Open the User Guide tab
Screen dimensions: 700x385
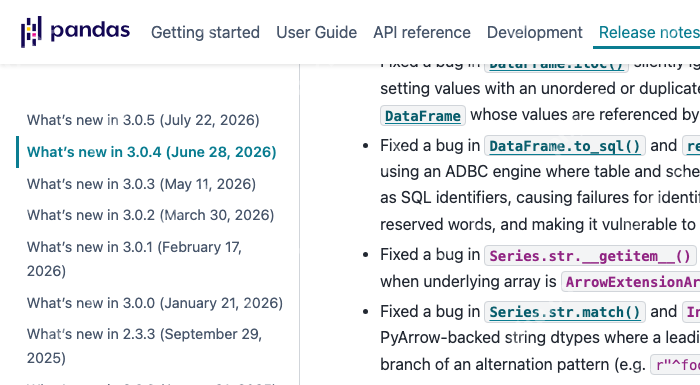click(x=317, y=33)
